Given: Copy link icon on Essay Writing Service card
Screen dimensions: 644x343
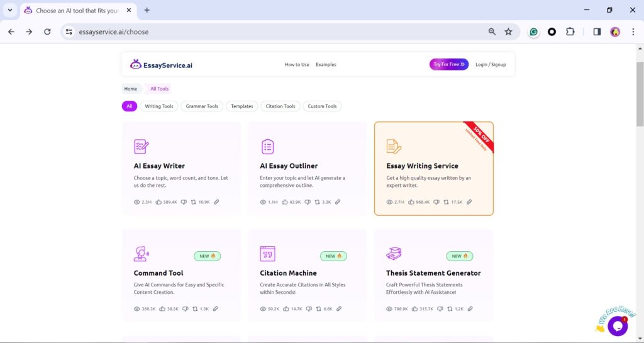Looking at the screenshot, I should pyautogui.click(x=469, y=202).
